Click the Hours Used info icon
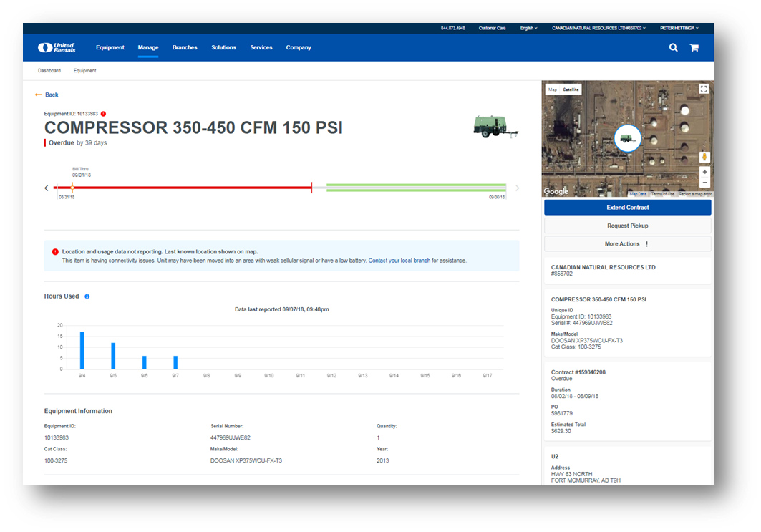Image resolution: width=761 pixels, height=532 pixels. (x=87, y=296)
